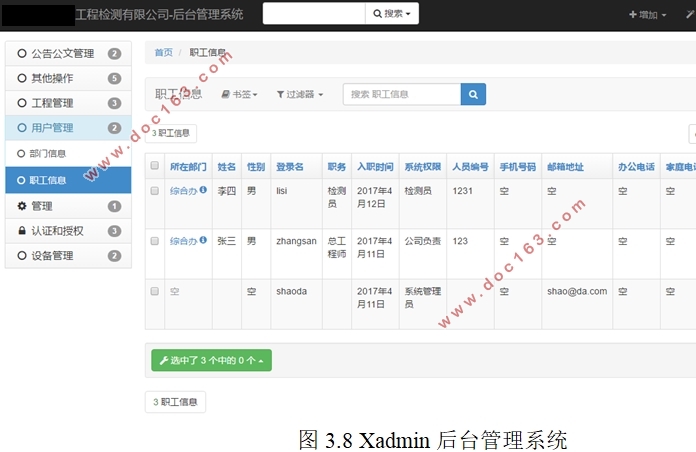
Task: Click circle icon beside 工程管理
Action: (22, 103)
